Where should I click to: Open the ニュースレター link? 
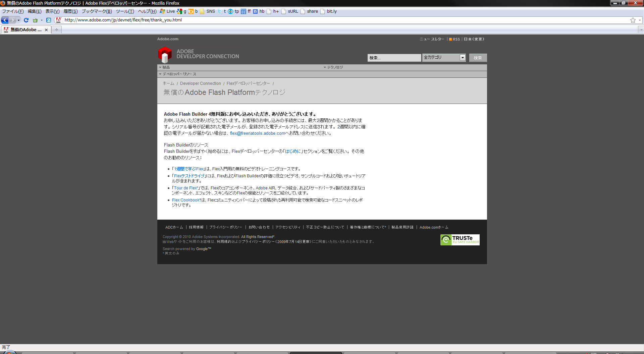[432, 39]
